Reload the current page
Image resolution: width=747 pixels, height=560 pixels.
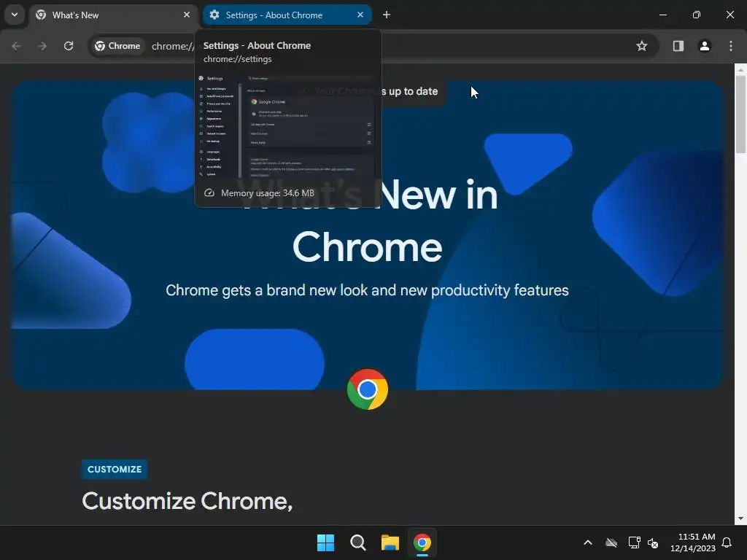(69, 46)
